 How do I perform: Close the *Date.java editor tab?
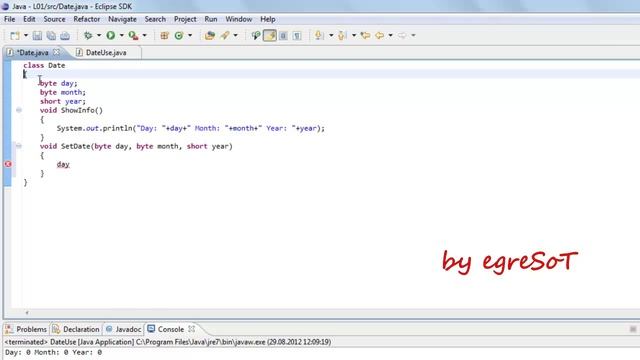[56, 52]
